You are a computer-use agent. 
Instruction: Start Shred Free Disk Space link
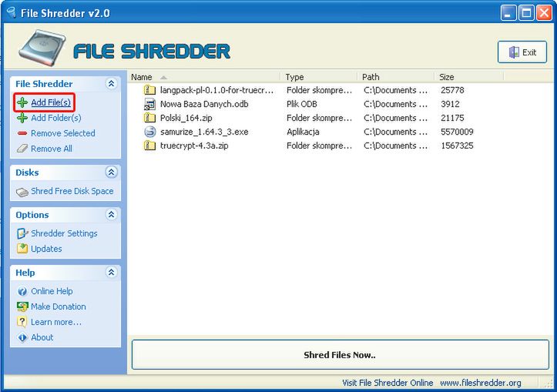point(72,191)
